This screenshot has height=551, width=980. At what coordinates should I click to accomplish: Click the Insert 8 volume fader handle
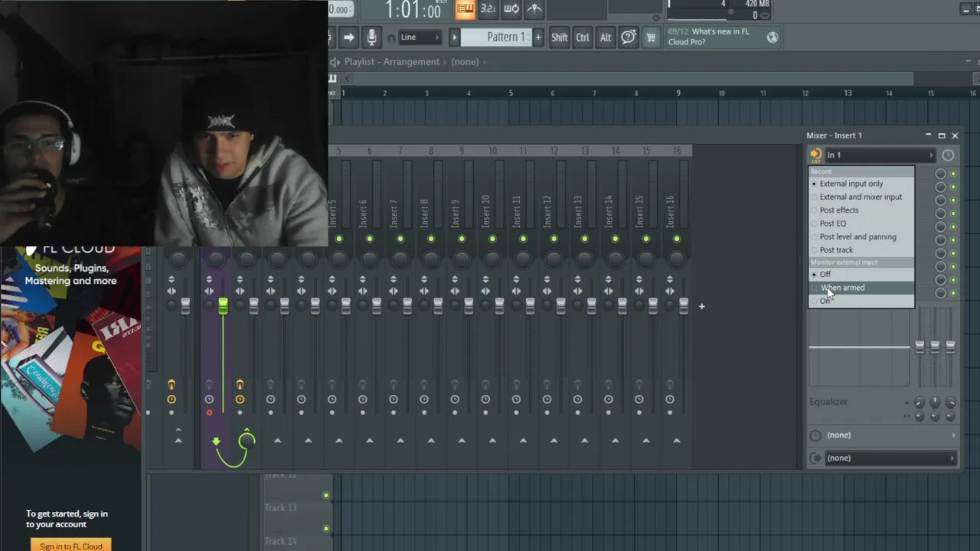(x=437, y=306)
